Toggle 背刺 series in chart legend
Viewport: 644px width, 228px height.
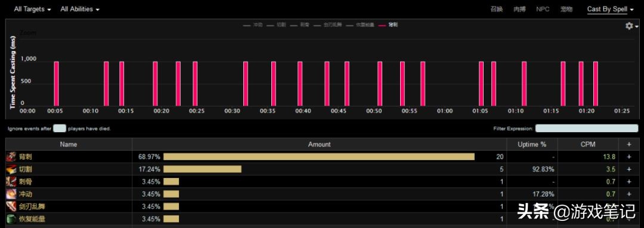coord(388,25)
